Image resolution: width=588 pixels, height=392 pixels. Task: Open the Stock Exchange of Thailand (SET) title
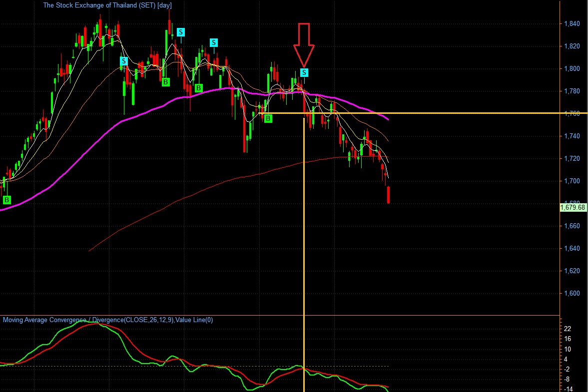click(107, 5)
